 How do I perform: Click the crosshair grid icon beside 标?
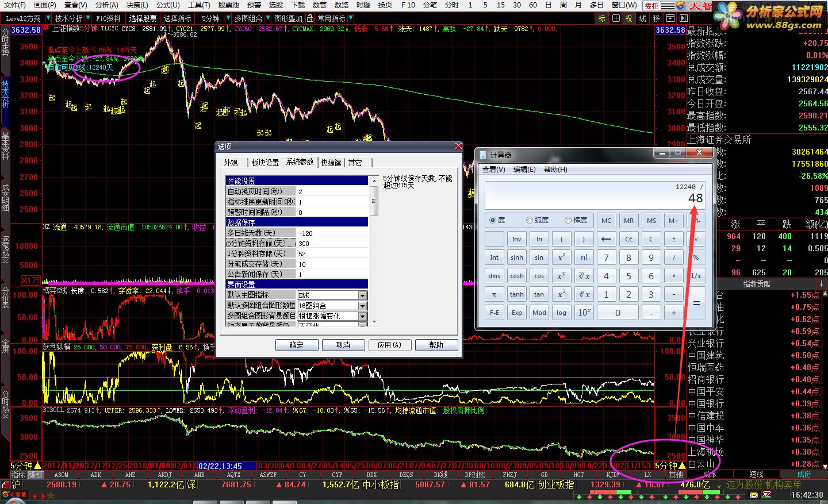tap(616, 18)
